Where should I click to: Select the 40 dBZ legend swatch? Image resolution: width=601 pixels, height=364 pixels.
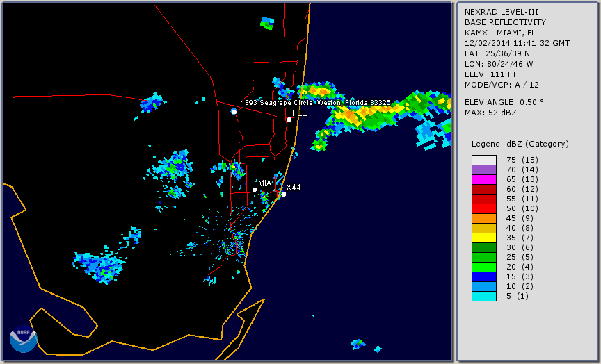point(484,228)
